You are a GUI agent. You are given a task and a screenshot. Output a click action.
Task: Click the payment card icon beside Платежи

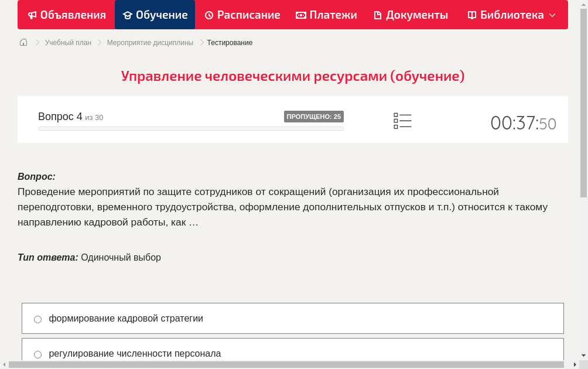coord(300,15)
